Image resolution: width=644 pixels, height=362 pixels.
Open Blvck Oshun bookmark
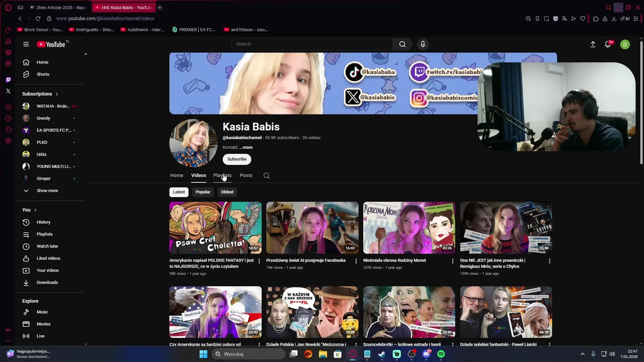pyautogui.click(x=40, y=30)
